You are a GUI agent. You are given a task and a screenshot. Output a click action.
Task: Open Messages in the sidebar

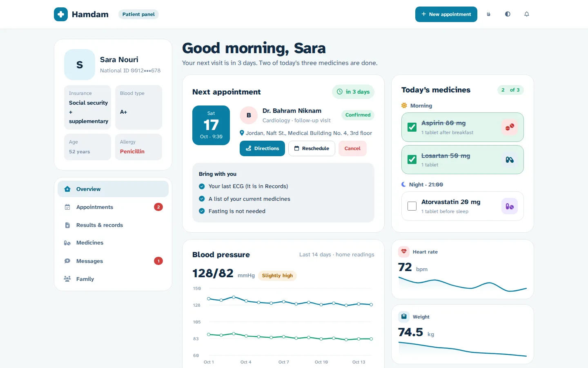113,261
